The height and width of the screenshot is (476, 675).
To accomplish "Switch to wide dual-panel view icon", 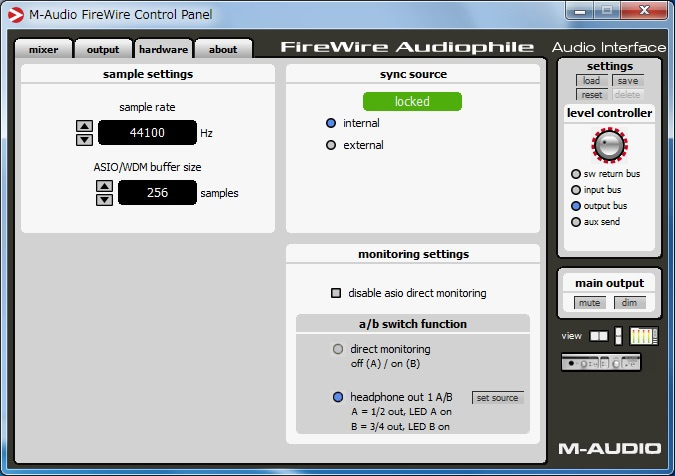I will [x=599, y=336].
